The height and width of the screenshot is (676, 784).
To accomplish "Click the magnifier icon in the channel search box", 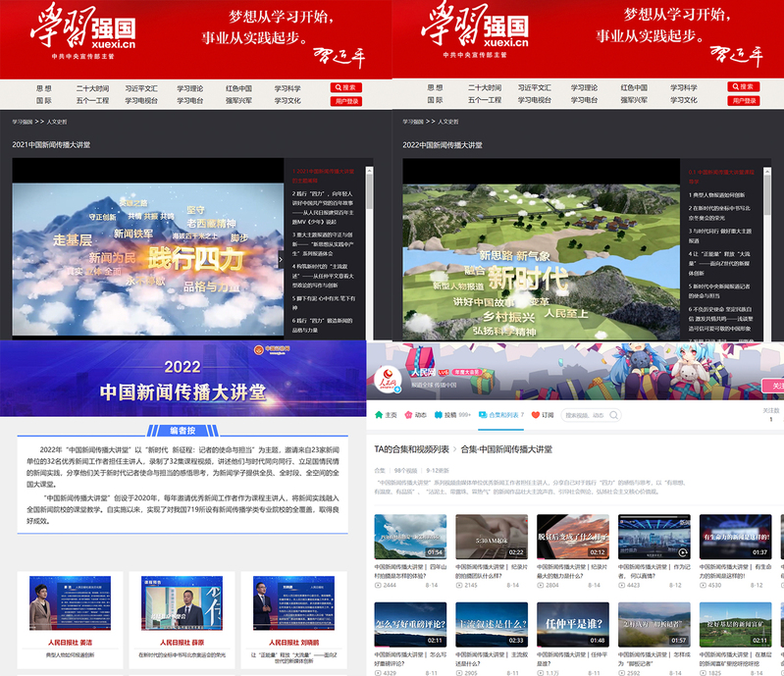I will coord(614,415).
